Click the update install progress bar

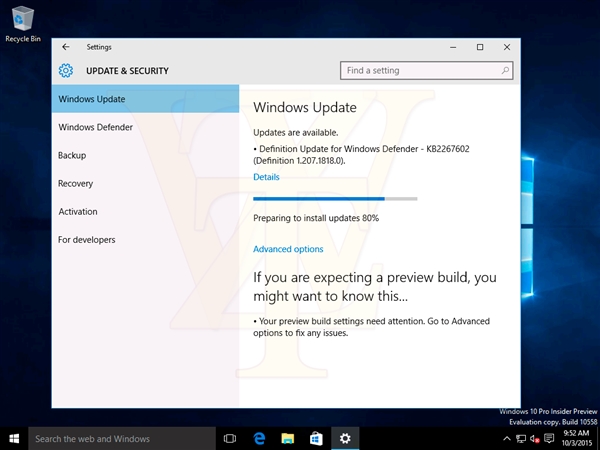point(335,199)
